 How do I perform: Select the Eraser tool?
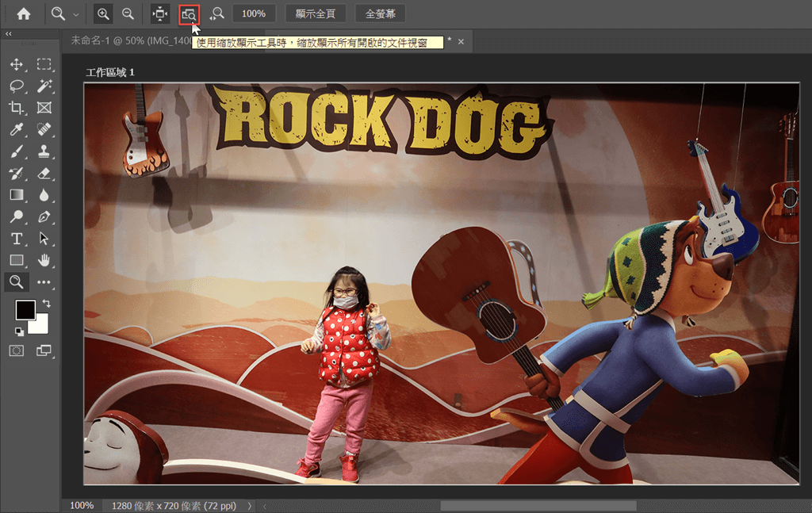(44, 173)
